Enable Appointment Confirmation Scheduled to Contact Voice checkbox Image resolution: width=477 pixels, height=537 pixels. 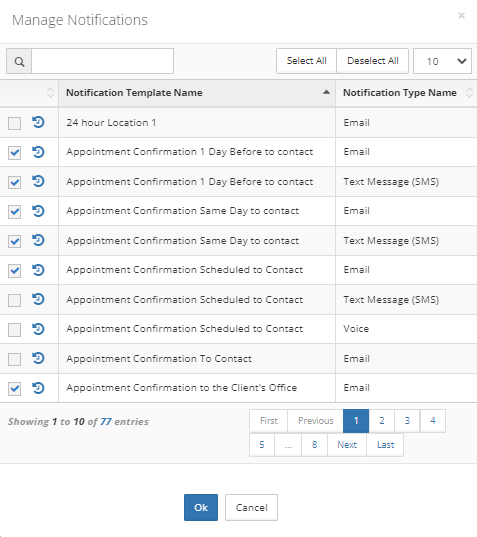[x=14, y=330]
